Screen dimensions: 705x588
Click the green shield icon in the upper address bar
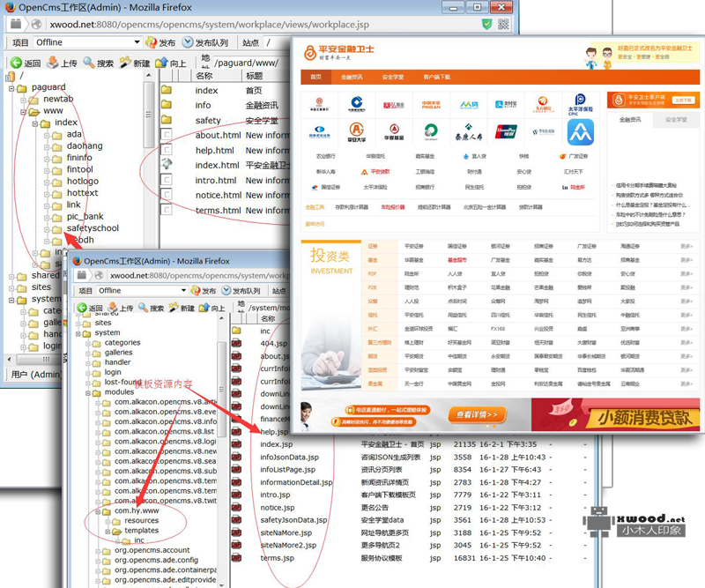tap(487, 24)
